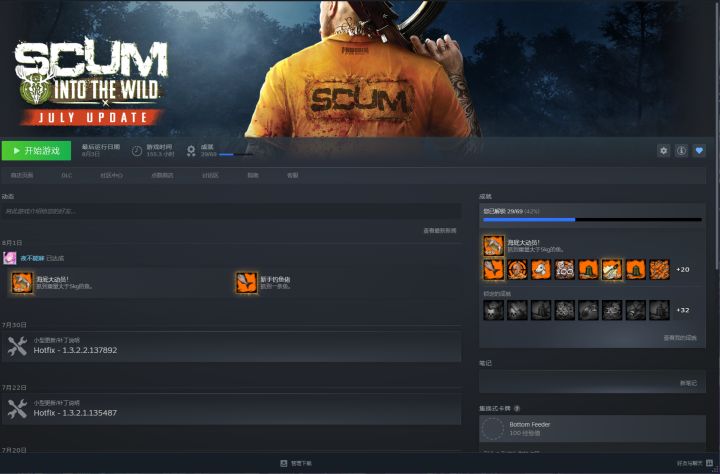The image size is (720, 474).
Task: Click the 7月22日 date header
Action: click(x=14, y=388)
